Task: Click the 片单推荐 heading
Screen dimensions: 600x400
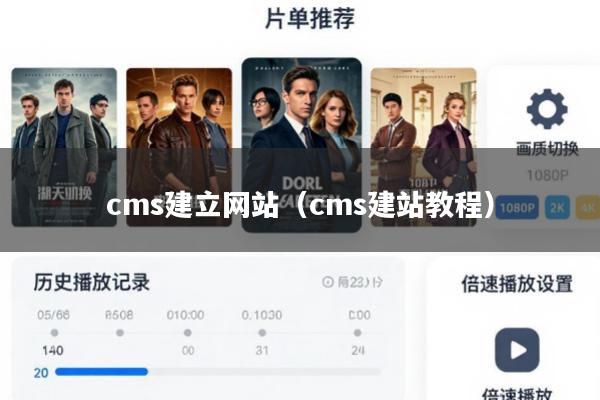Action: [x=310, y=18]
